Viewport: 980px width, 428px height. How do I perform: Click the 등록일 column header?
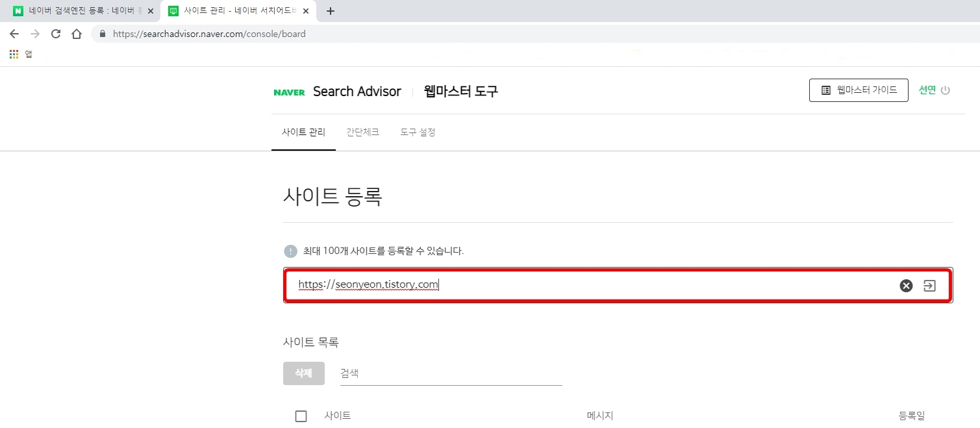point(912,416)
